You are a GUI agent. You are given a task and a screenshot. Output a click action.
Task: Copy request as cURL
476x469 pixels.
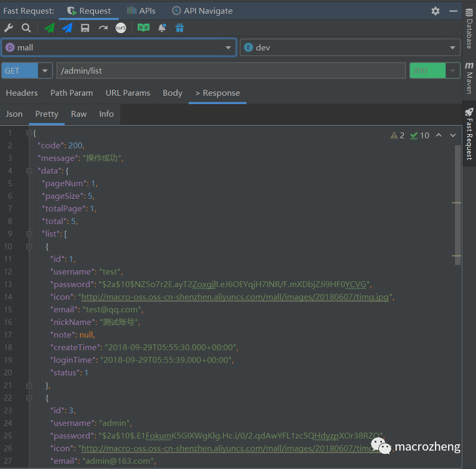click(x=121, y=28)
